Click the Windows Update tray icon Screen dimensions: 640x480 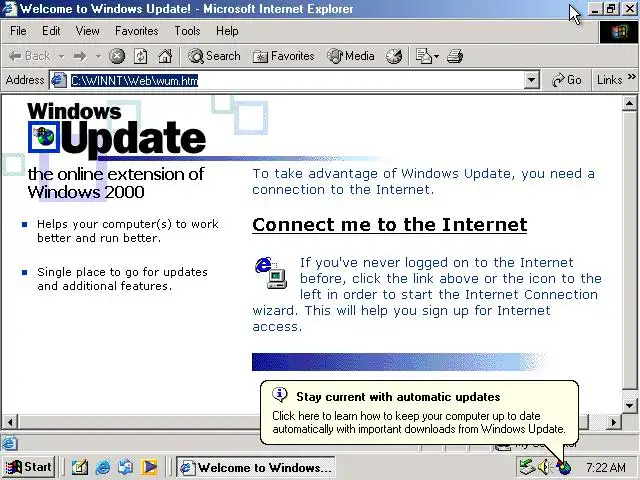tap(564, 467)
